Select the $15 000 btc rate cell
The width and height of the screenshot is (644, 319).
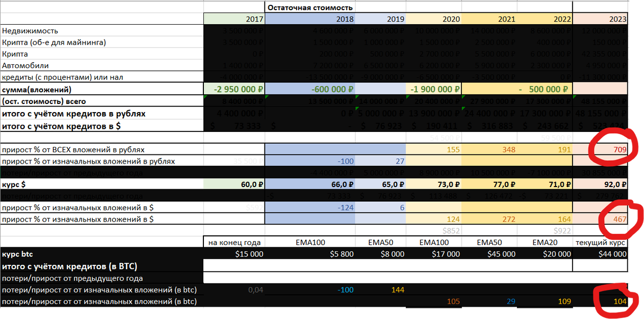pos(234,255)
